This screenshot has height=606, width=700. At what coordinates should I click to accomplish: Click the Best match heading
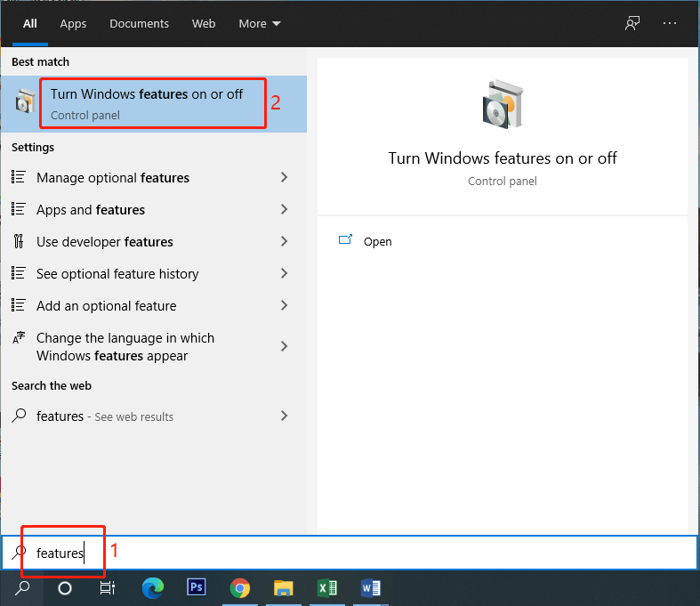41,61
